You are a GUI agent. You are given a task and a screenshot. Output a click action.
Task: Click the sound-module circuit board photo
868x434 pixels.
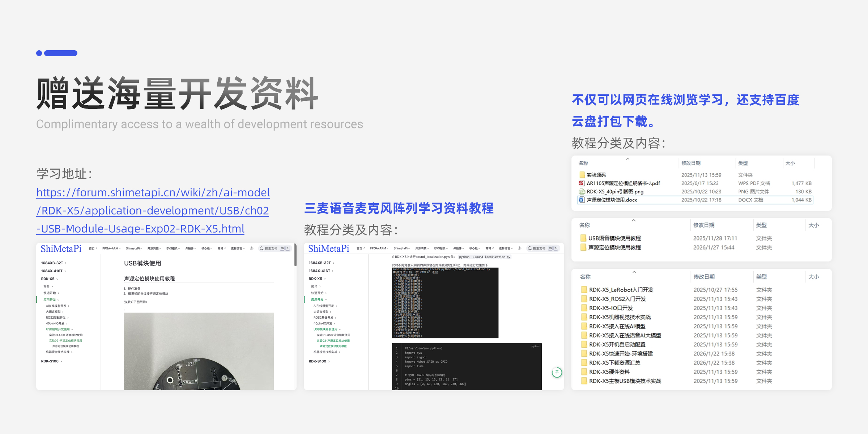tap(199, 351)
